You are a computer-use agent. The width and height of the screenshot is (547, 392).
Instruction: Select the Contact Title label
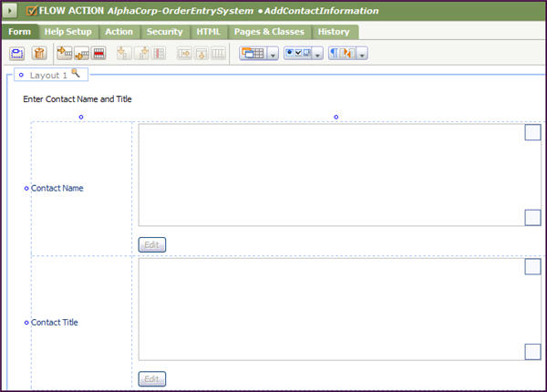pos(55,323)
